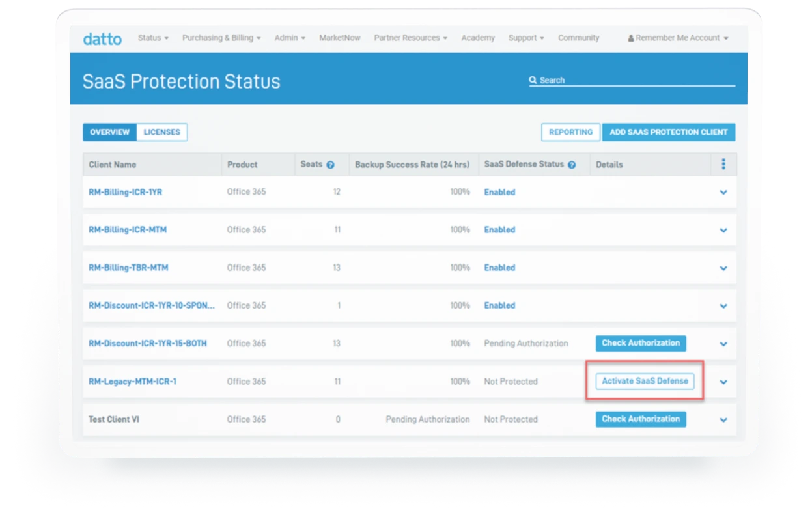Open the Admin menu
812x517 pixels.
pos(290,38)
